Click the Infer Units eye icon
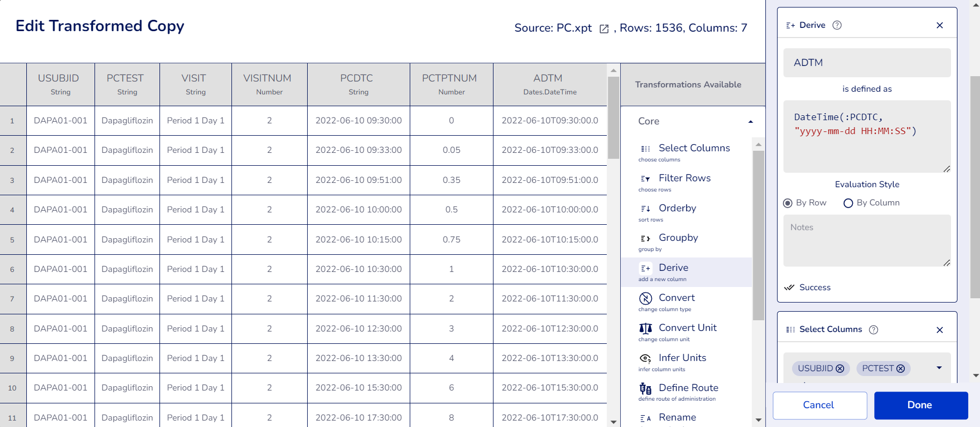This screenshot has height=427, width=980. [645, 358]
